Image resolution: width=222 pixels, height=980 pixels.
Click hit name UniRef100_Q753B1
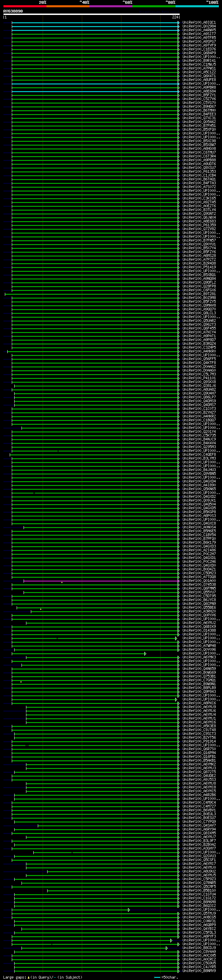point(199,677)
